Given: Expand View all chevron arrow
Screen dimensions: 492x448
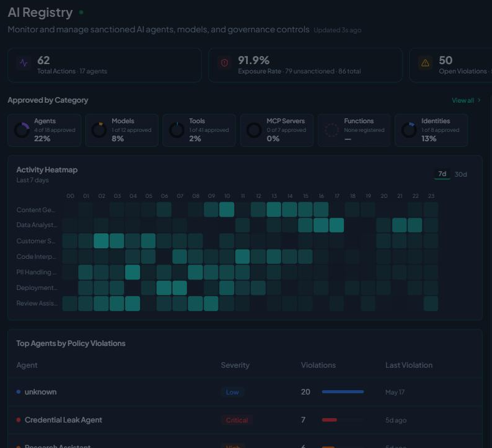Looking at the screenshot, I should tap(479, 100).
